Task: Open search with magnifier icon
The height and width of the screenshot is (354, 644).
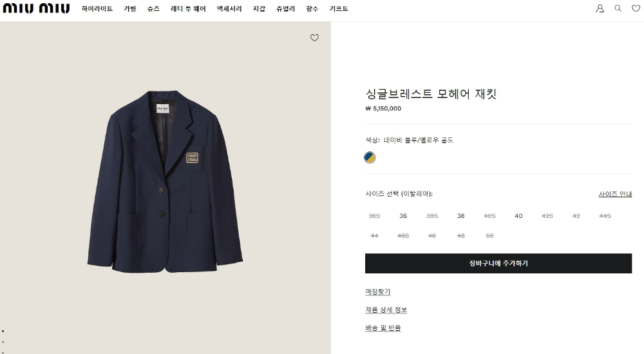Action: pyautogui.click(x=618, y=8)
